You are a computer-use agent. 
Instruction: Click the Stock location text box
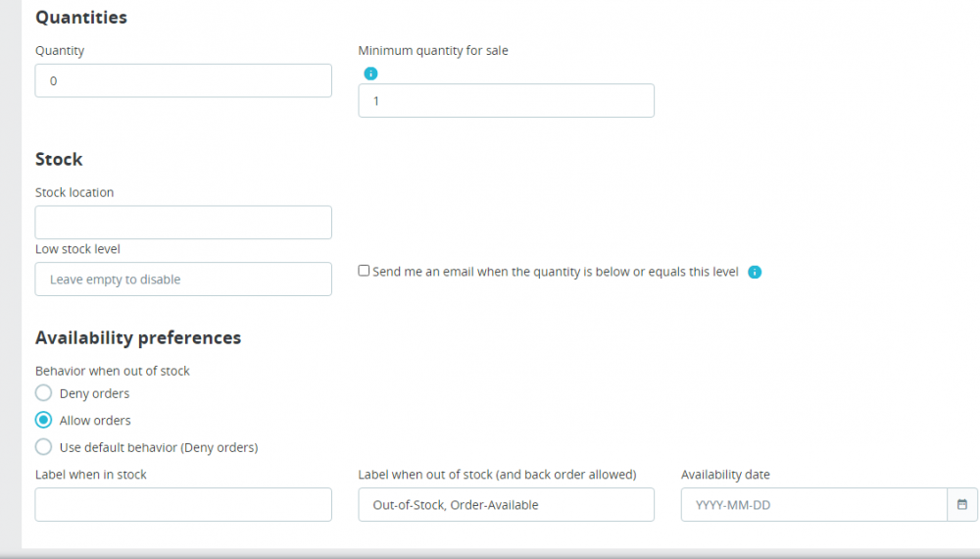(183, 223)
